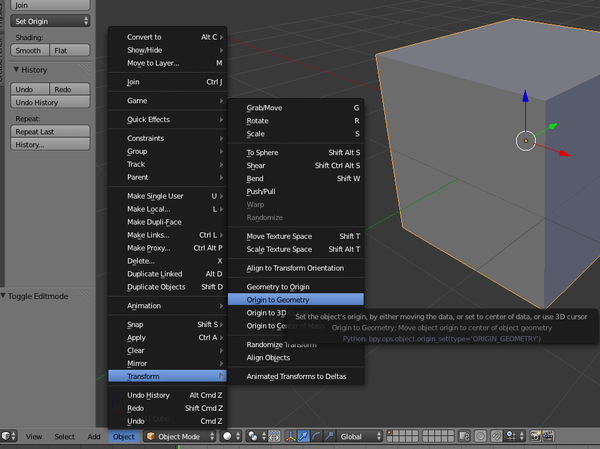Click the Undo History panel button
The height and width of the screenshot is (449, 600).
(x=50, y=102)
